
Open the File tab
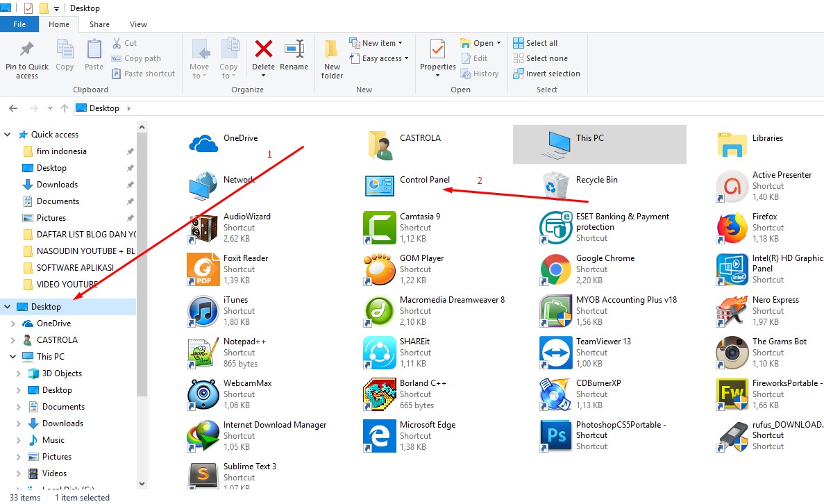pos(19,24)
